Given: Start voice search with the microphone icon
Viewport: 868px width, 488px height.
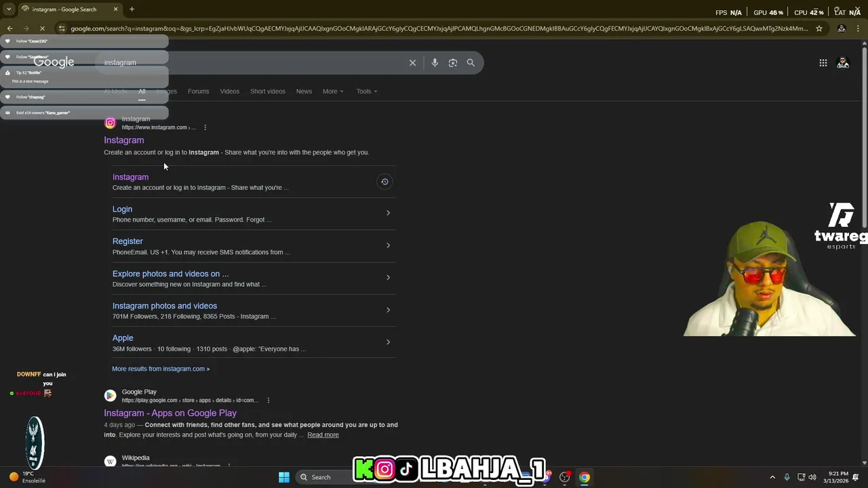Looking at the screenshot, I should 435,62.
